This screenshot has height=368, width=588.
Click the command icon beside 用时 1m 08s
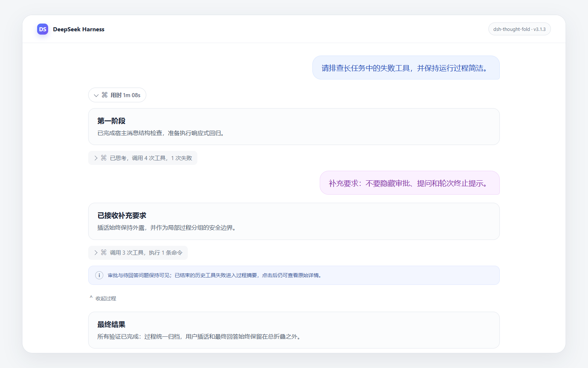(105, 95)
